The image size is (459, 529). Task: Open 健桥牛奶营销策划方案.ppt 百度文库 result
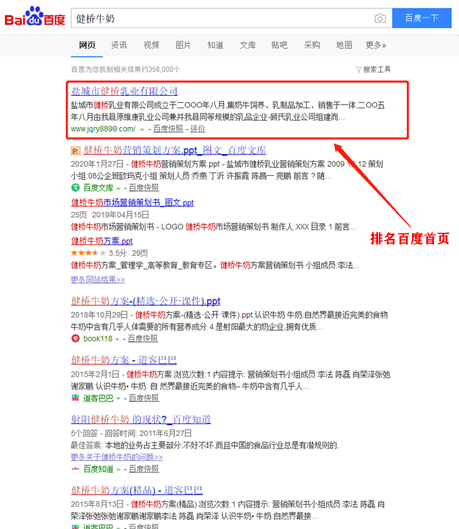click(175, 150)
